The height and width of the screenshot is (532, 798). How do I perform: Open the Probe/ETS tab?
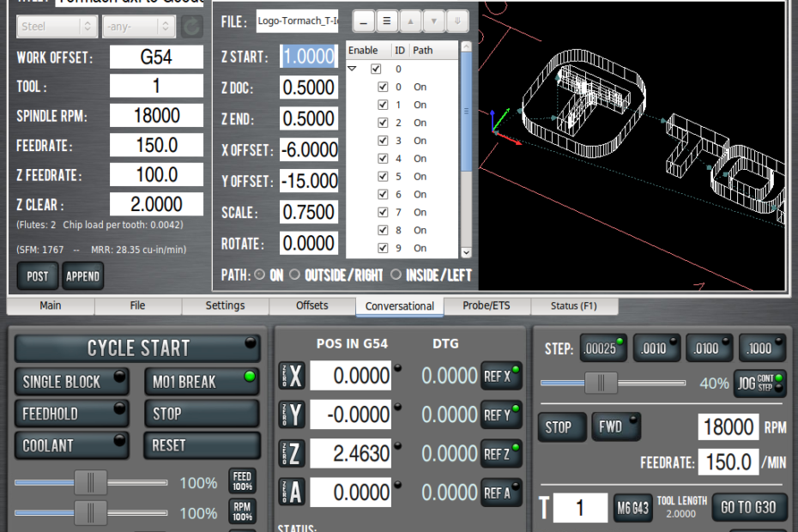tap(487, 305)
